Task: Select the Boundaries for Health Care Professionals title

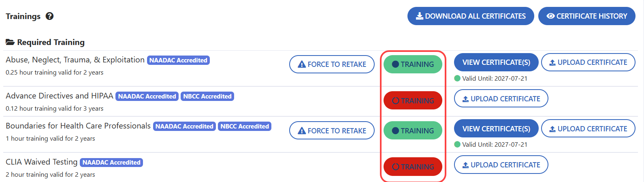Action: tap(78, 126)
